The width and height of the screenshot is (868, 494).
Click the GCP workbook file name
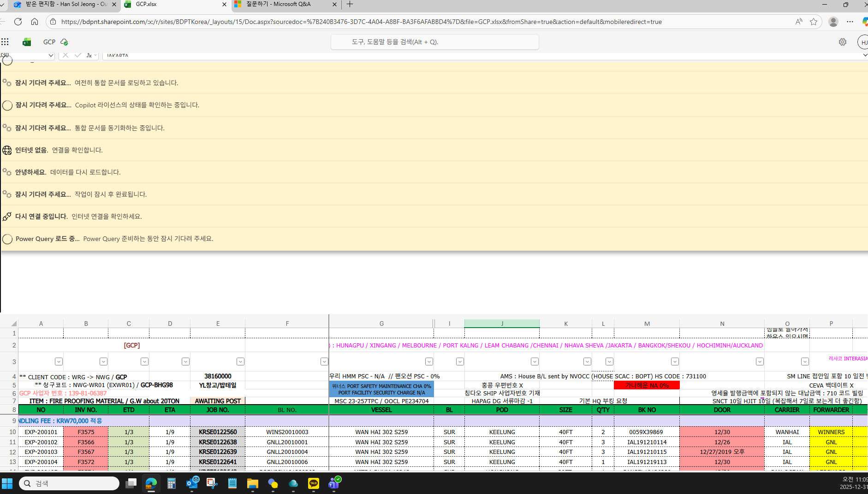[x=49, y=42]
